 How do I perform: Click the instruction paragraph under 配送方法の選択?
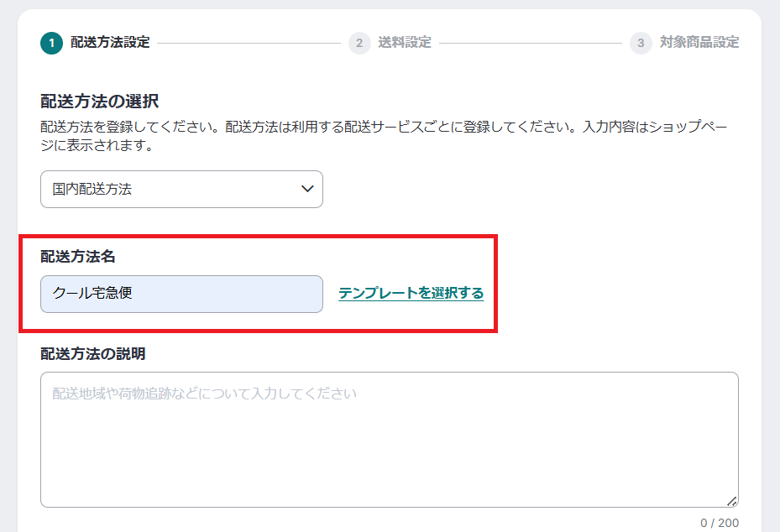(x=383, y=136)
